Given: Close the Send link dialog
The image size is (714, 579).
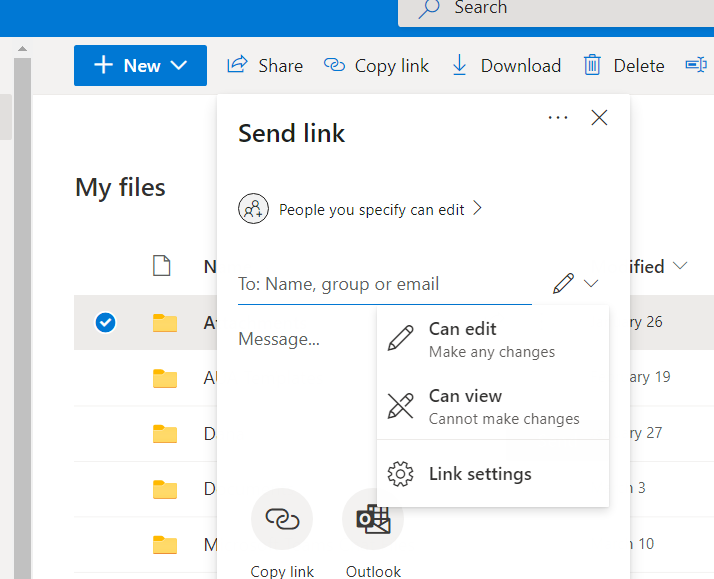Looking at the screenshot, I should [x=600, y=118].
